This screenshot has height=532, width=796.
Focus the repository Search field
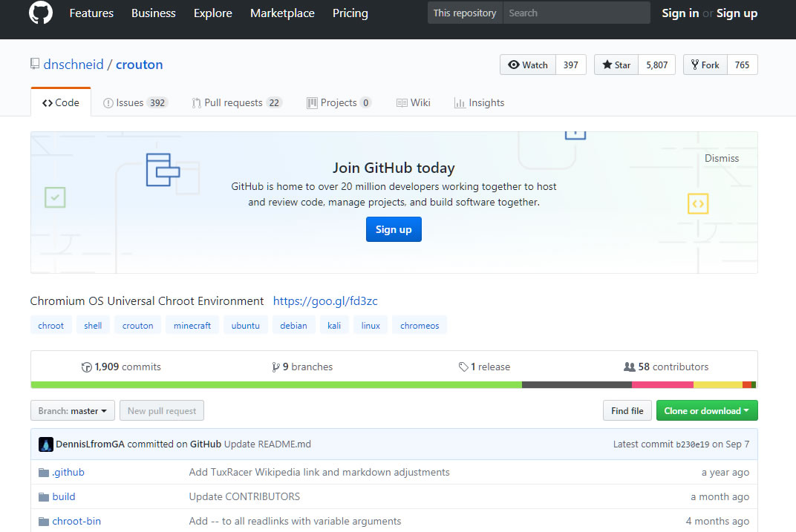pos(576,13)
